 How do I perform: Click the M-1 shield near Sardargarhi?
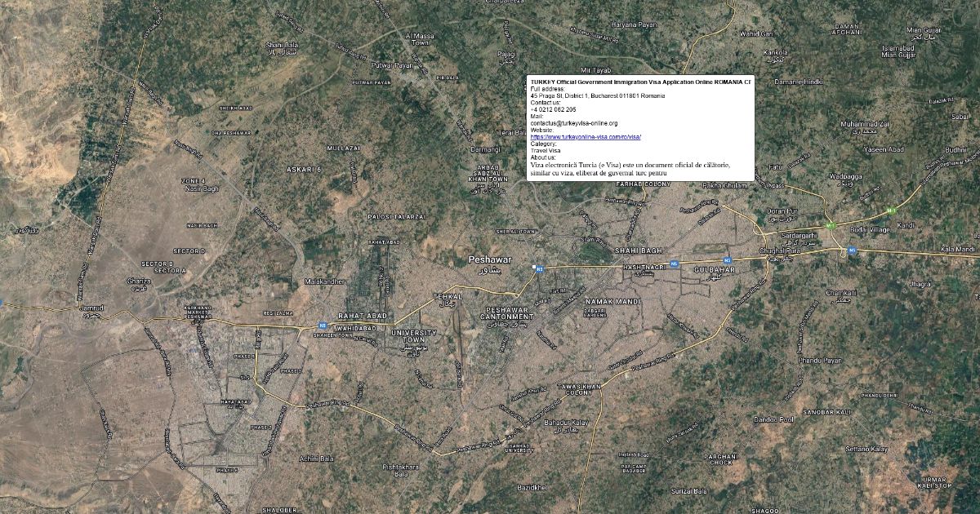831,225
